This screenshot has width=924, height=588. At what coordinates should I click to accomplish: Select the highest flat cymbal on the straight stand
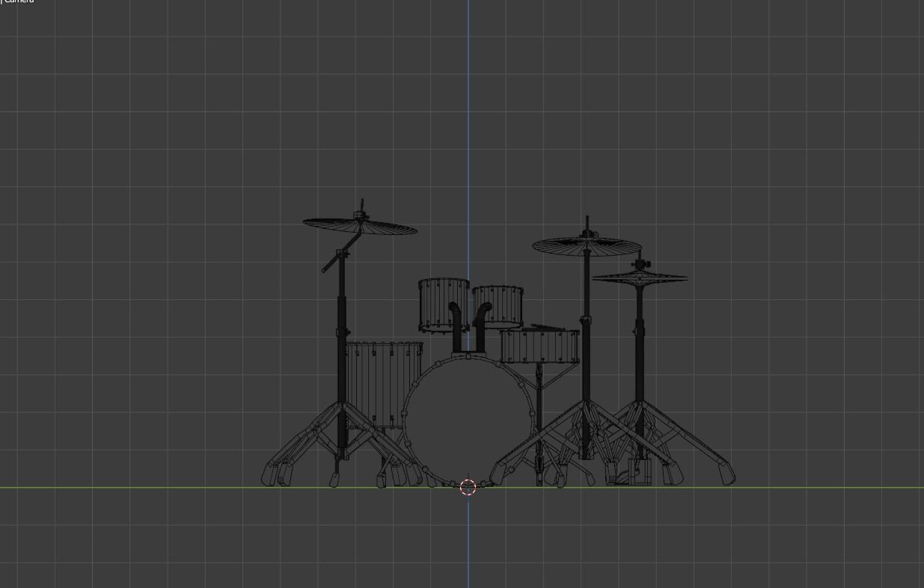[x=587, y=245]
